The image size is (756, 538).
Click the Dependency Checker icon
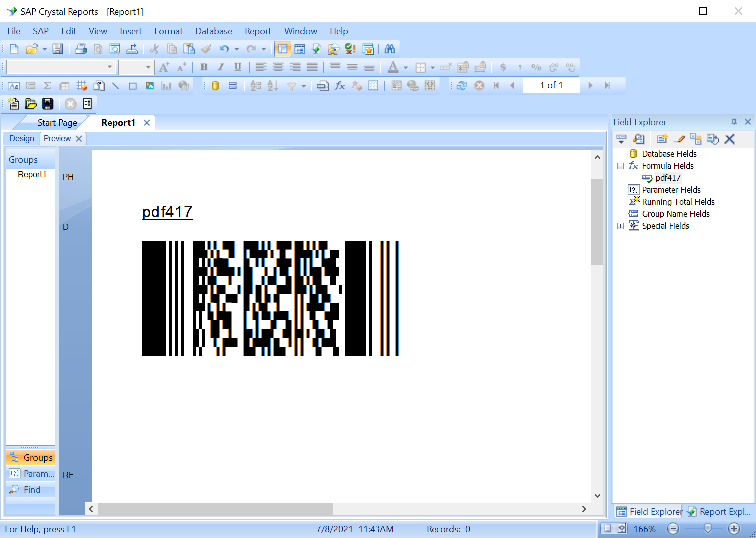[x=350, y=49]
